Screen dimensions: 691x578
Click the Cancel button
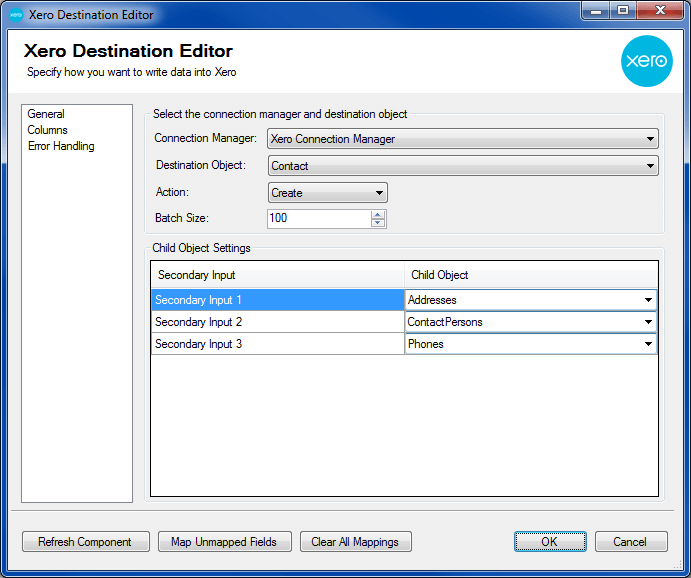(631, 541)
